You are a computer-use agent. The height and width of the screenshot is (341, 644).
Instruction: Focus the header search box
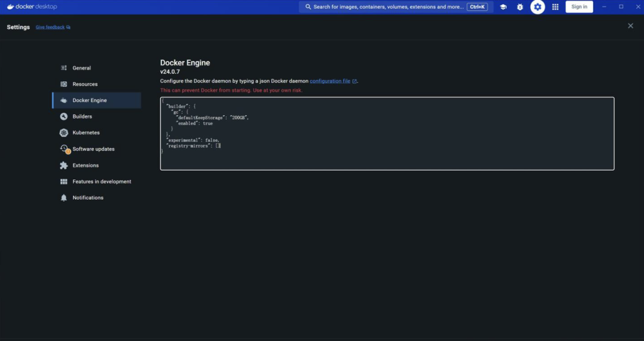pyautogui.click(x=396, y=7)
